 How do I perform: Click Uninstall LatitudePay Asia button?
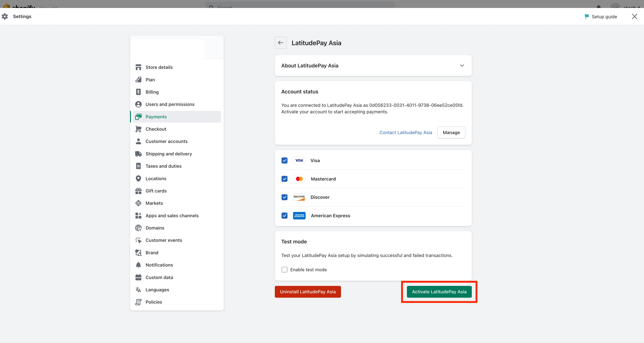click(308, 292)
